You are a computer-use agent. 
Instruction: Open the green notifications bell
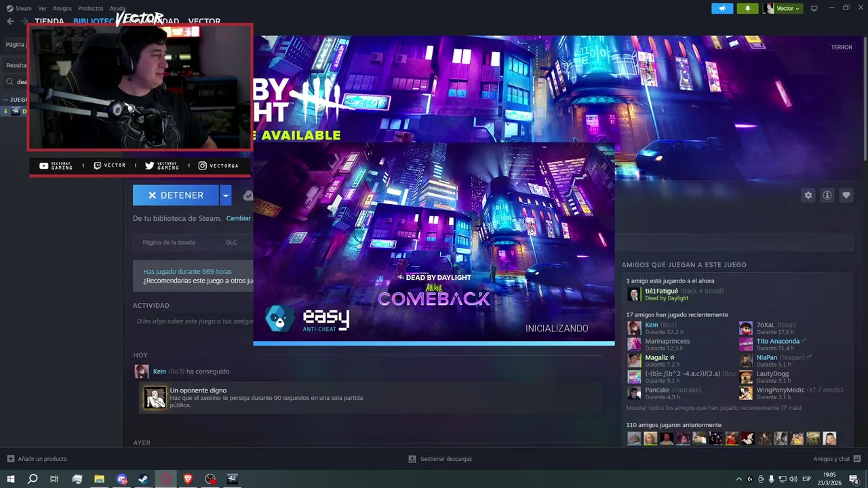[747, 8]
